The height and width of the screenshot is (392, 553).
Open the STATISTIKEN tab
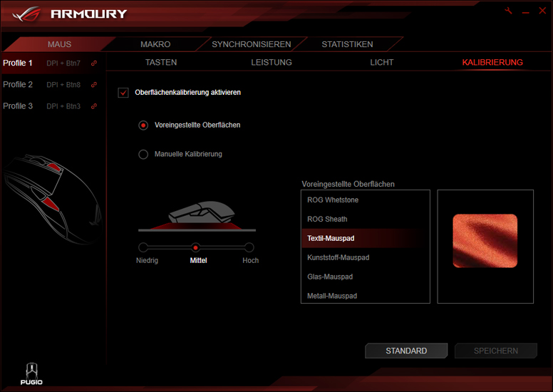(347, 44)
